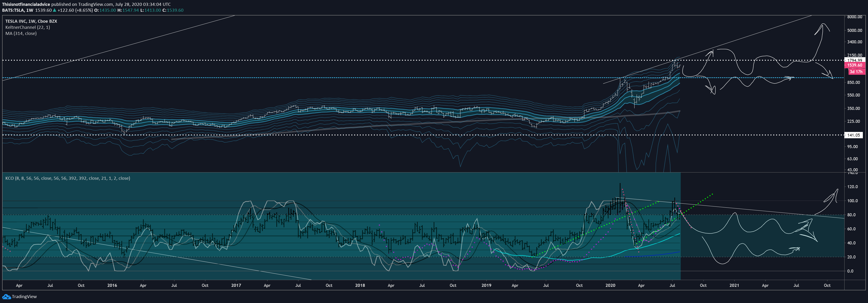
Task: Click the 3400.00 price axis value
Action: (x=855, y=42)
